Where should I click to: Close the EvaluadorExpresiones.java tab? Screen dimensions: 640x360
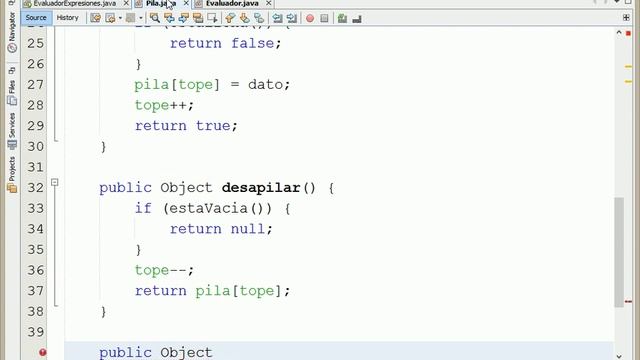(x=126, y=3)
